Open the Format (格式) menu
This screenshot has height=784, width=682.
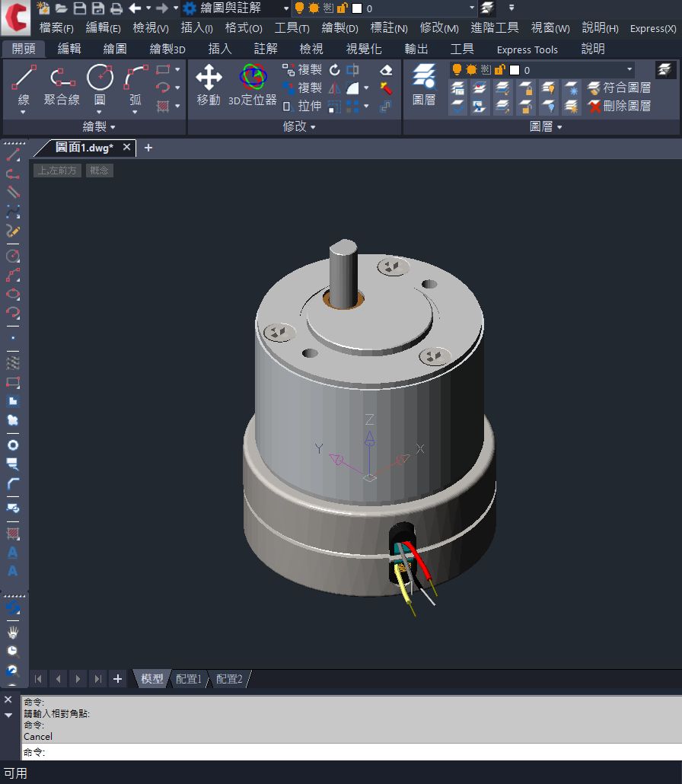tap(244, 28)
